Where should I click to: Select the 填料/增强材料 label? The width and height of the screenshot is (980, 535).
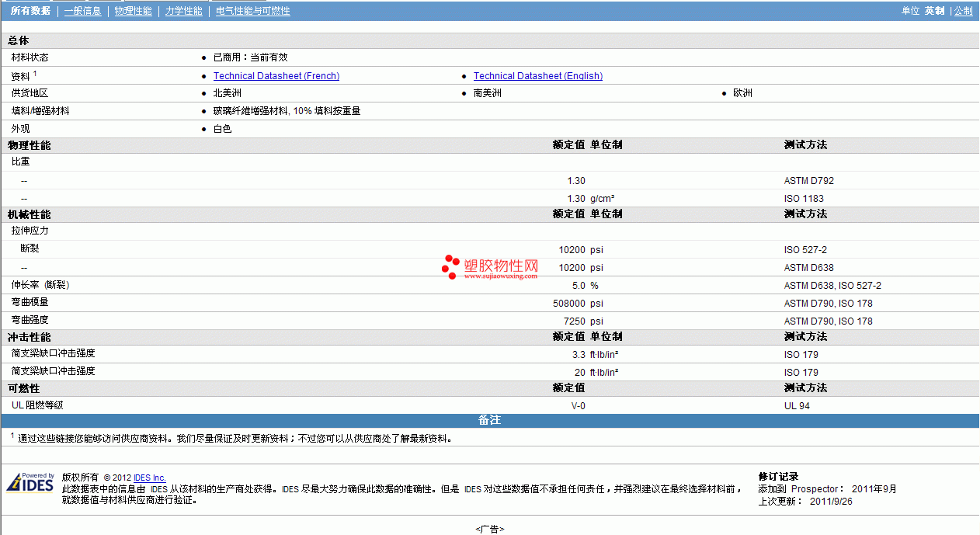click(40, 111)
